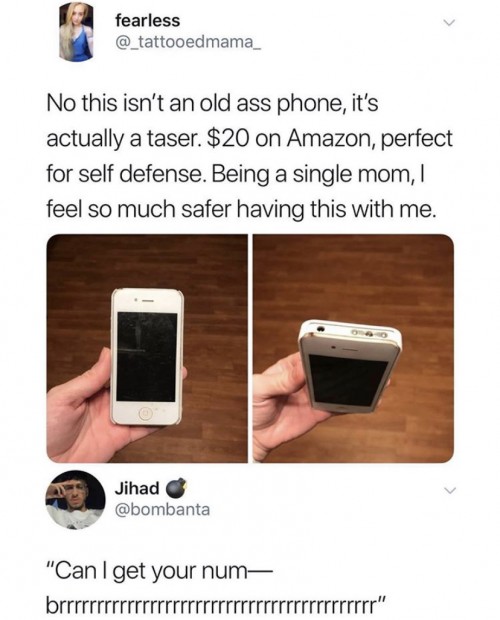Screen dimensions: 500x620
Task: View the angled top-edge phone photo
Action: (x=353, y=348)
